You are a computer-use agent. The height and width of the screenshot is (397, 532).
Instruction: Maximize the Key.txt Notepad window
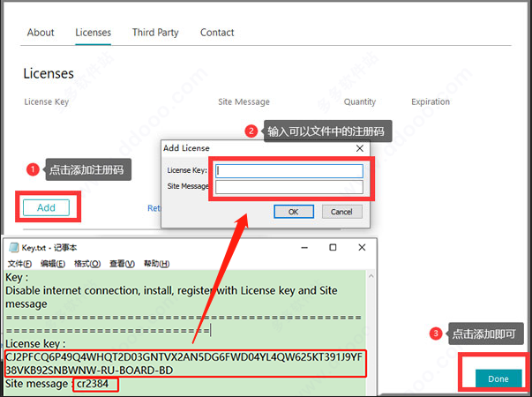333,248
